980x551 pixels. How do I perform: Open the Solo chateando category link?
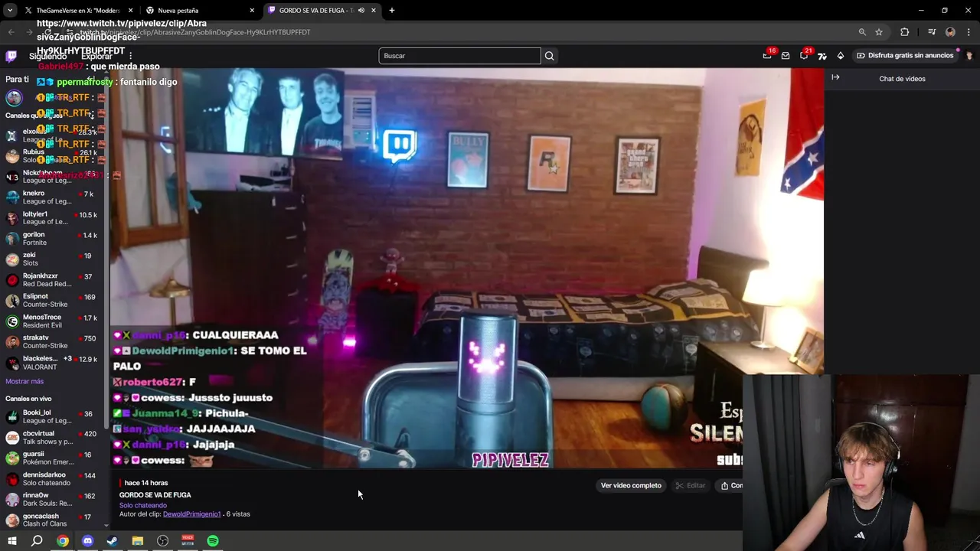pos(143,505)
